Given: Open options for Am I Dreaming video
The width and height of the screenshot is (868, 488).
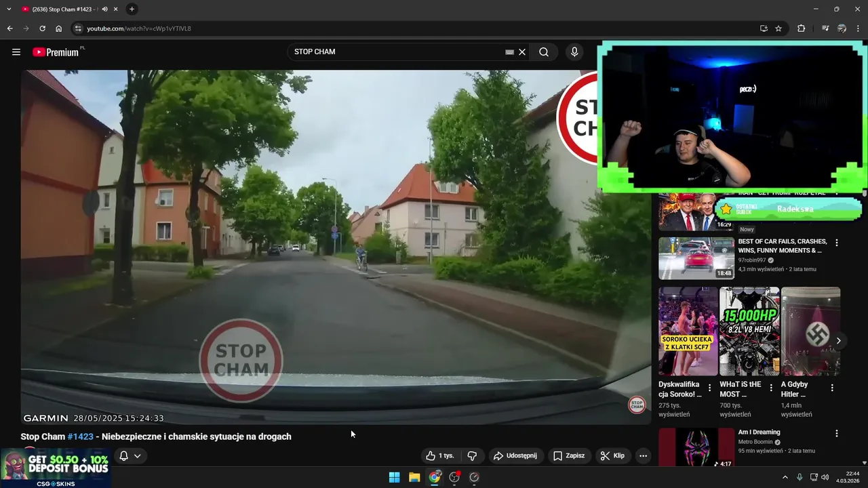Looking at the screenshot, I should [837, 433].
